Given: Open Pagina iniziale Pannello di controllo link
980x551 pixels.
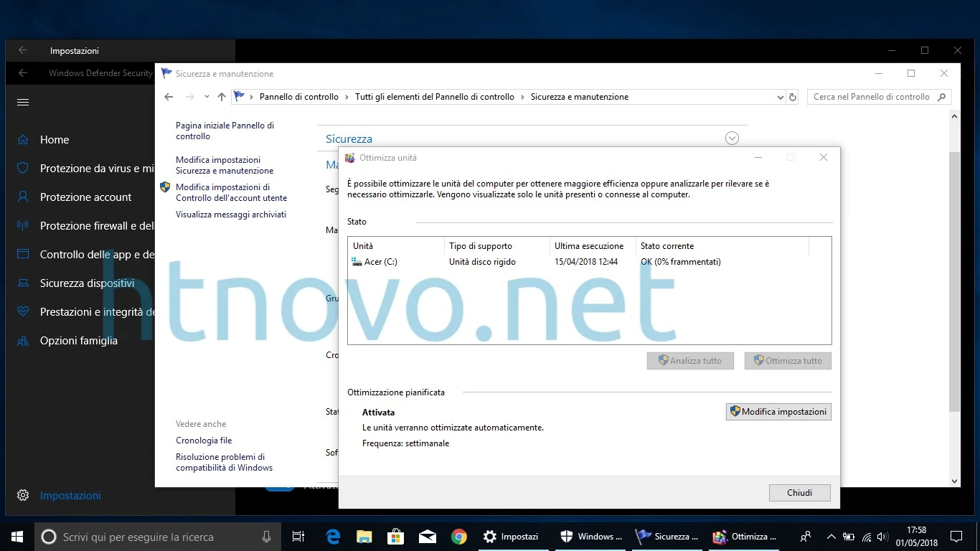Looking at the screenshot, I should pos(225,131).
